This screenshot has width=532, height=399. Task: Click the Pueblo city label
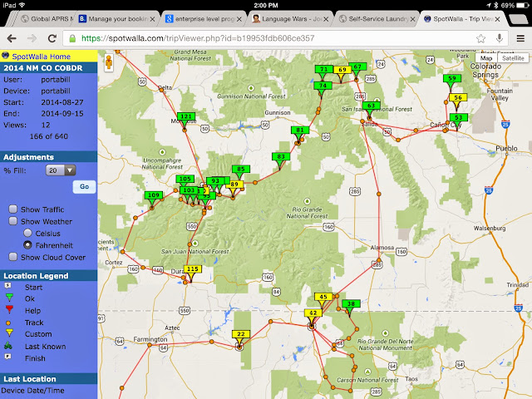[506, 148]
